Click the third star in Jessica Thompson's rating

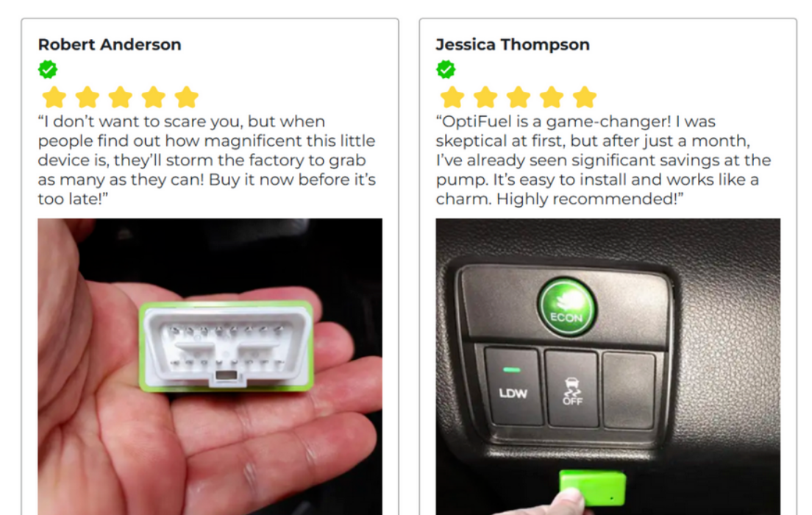point(519,97)
